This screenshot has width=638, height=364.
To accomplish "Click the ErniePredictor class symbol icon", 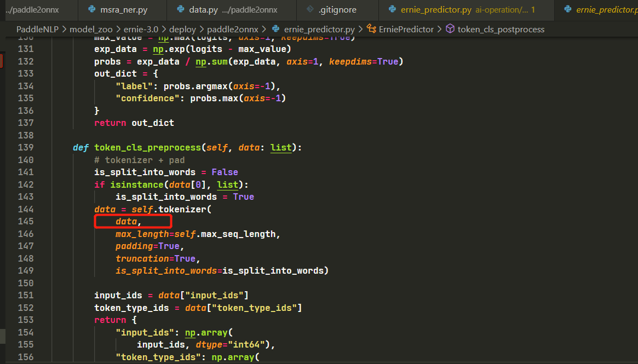I will (371, 28).
